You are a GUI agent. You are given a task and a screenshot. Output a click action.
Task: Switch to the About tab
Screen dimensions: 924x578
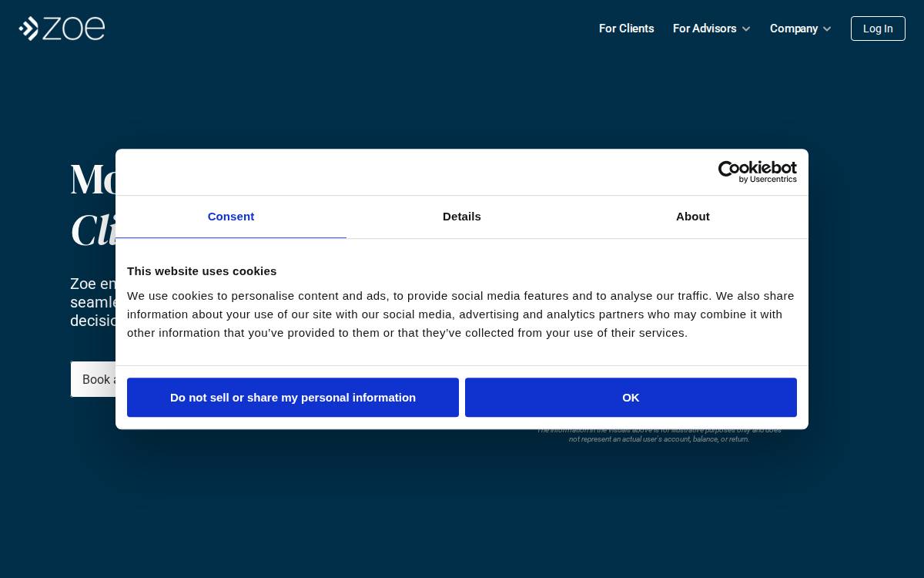[693, 217]
